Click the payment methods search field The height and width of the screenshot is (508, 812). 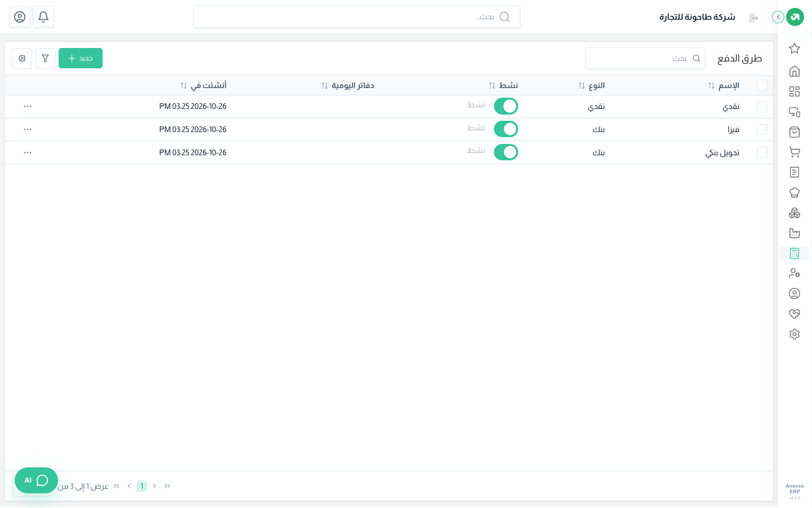pos(645,58)
